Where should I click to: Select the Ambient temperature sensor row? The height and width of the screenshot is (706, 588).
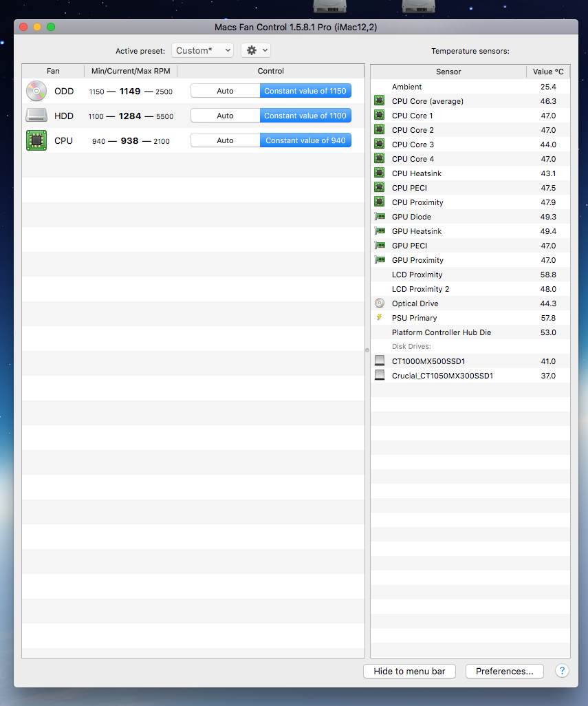[x=447, y=87]
